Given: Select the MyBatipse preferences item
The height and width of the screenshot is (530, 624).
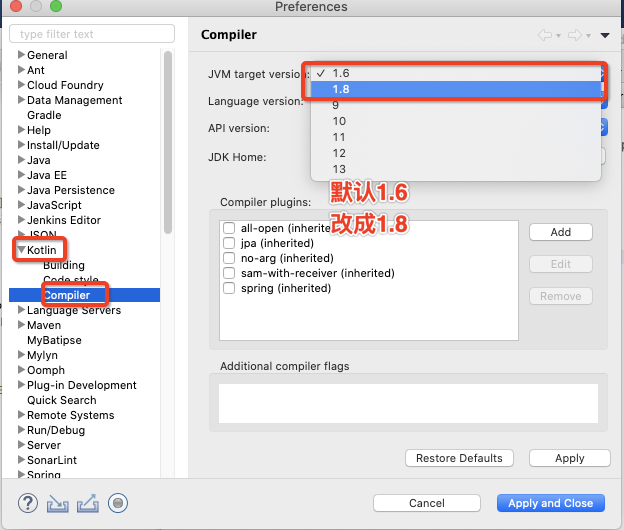Looking at the screenshot, I should [54, 340].
